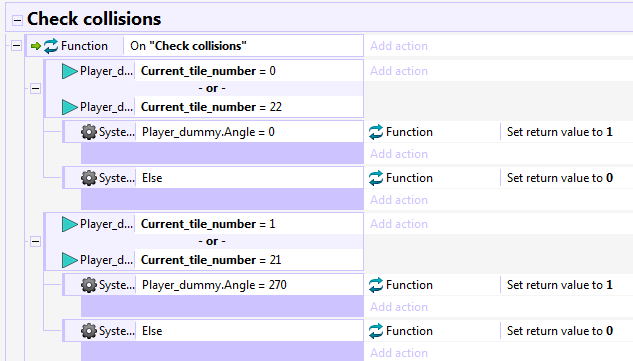Collapse the tile number 1 or 21 block
This screenshot has width=633, height=361.
36,241
